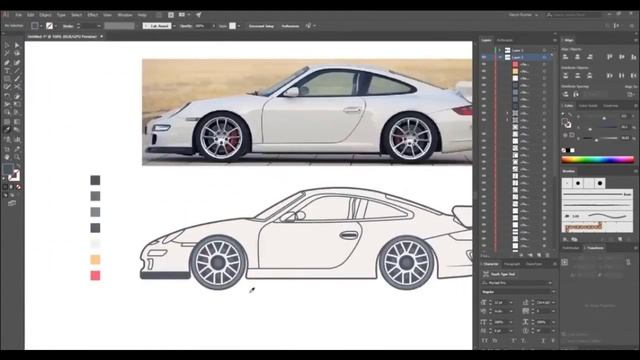Switch to the Pathfinder tab
Viewport: 640px width, 360px height.
571,248
